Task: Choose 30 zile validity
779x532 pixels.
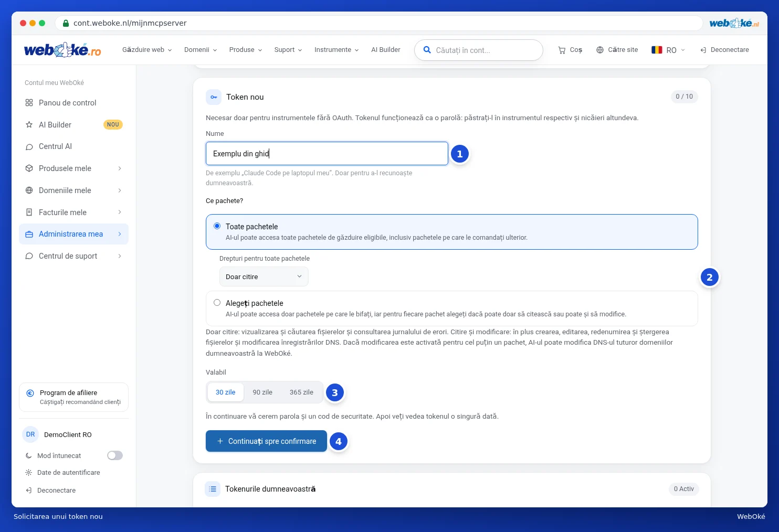Action: (226, 392)
